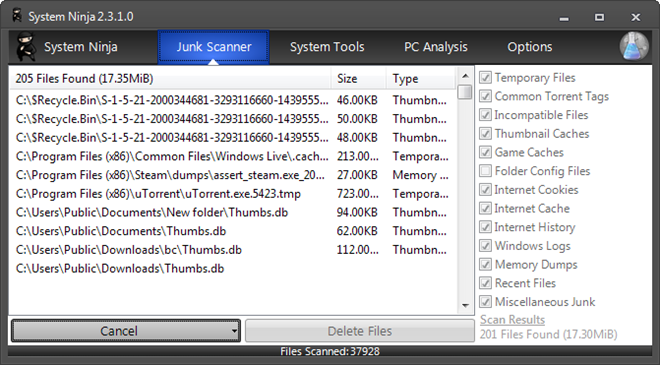660x365 pixels.
Task: Select the 50.00KB Recycle.Bin row
Action: click(233, 119)
